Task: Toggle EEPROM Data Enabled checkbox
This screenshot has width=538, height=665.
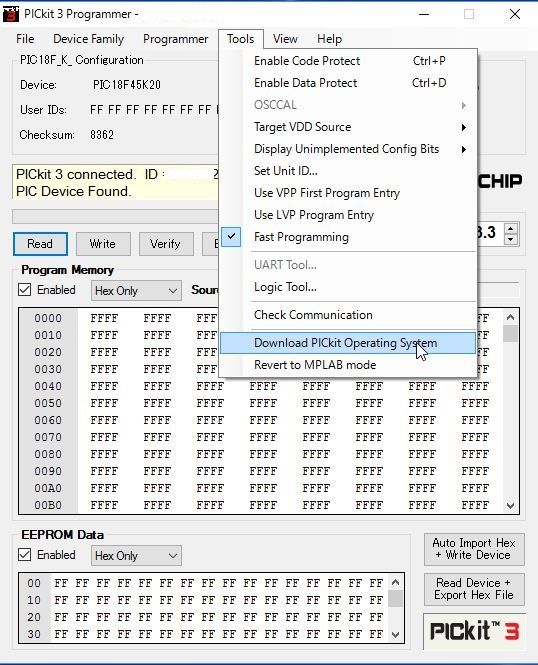Action: 25,555
